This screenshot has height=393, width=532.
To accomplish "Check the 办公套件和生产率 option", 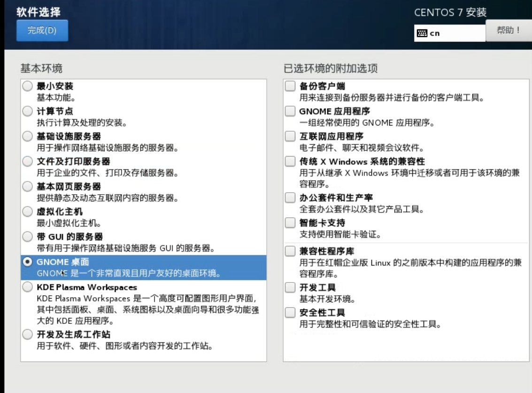I will [290, 198].
